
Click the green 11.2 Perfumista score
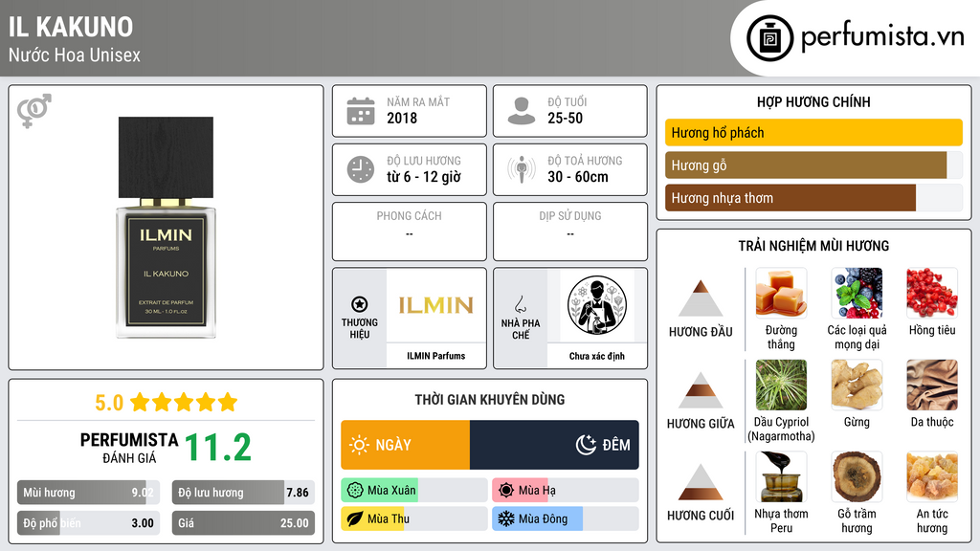coord(218,448)
